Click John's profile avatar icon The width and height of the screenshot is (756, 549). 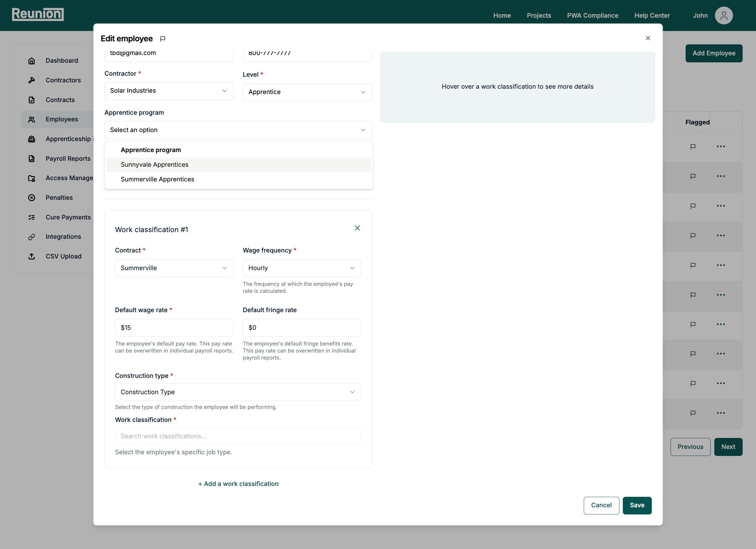pyautogui.click(x=724, y=15)
